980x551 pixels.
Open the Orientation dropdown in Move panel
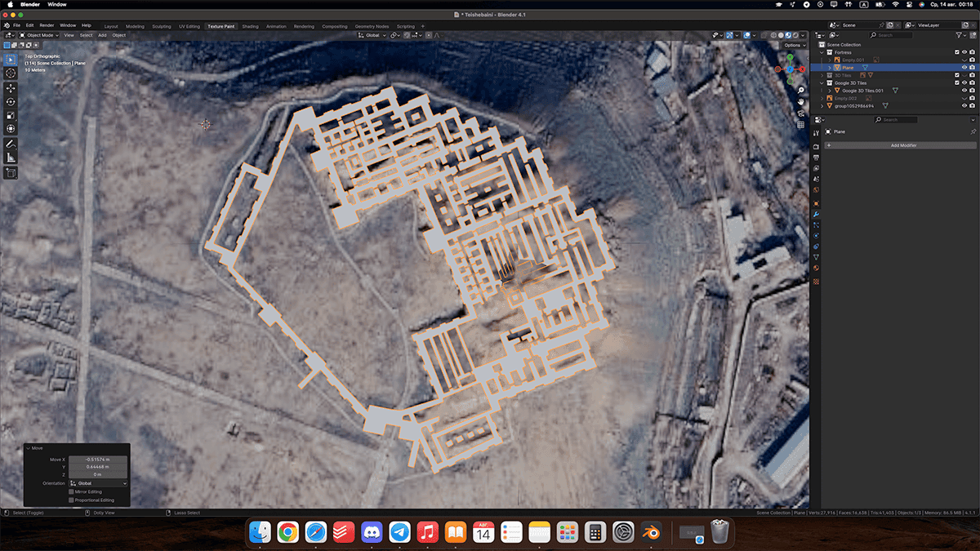(x=98, y=483)
